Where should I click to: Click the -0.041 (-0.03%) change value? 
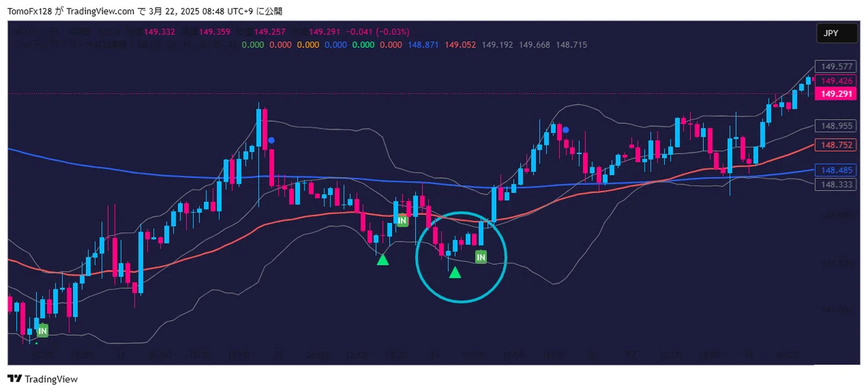pyautogui.click(x=378, y=32)
